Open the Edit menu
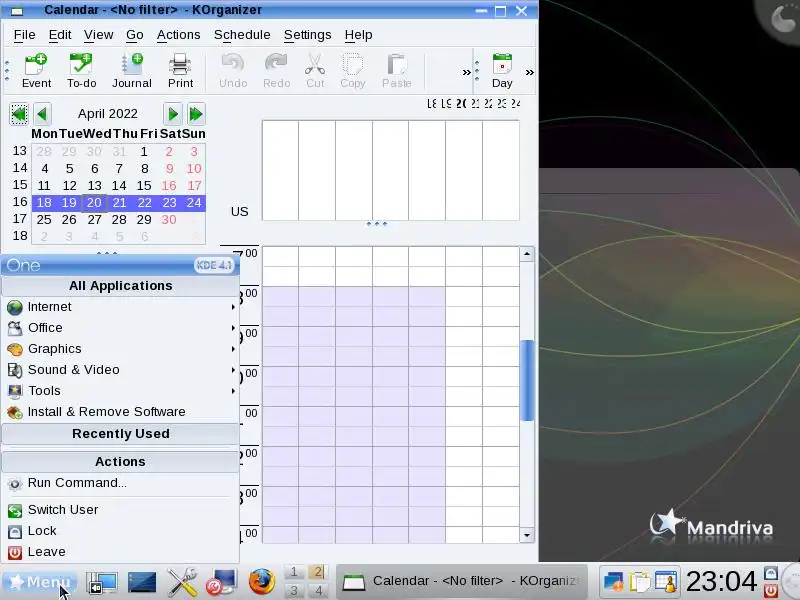Viewport: 800px width, 600px height. [x=60, y=35]
